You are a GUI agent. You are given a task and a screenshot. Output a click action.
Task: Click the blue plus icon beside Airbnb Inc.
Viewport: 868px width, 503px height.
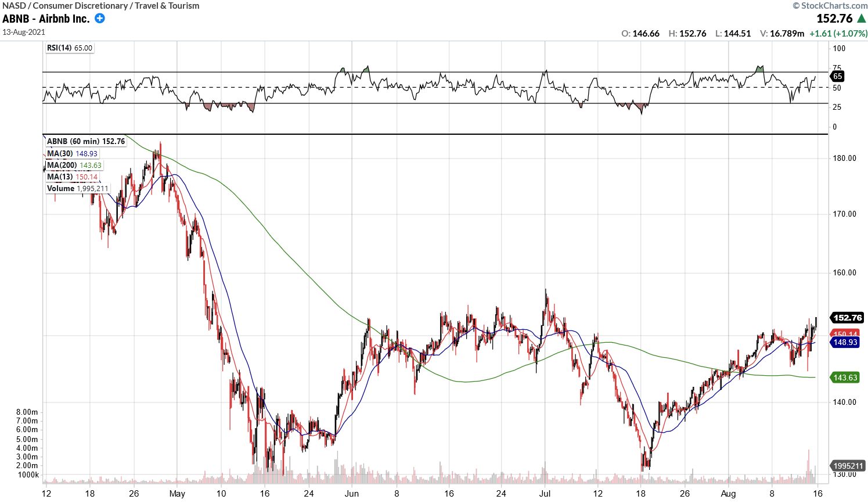[100, 18]
